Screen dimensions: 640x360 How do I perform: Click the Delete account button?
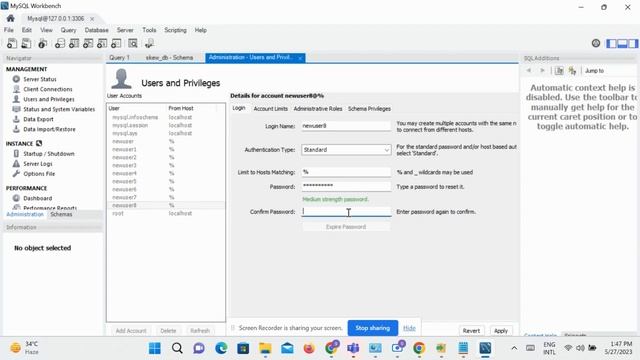168,331
